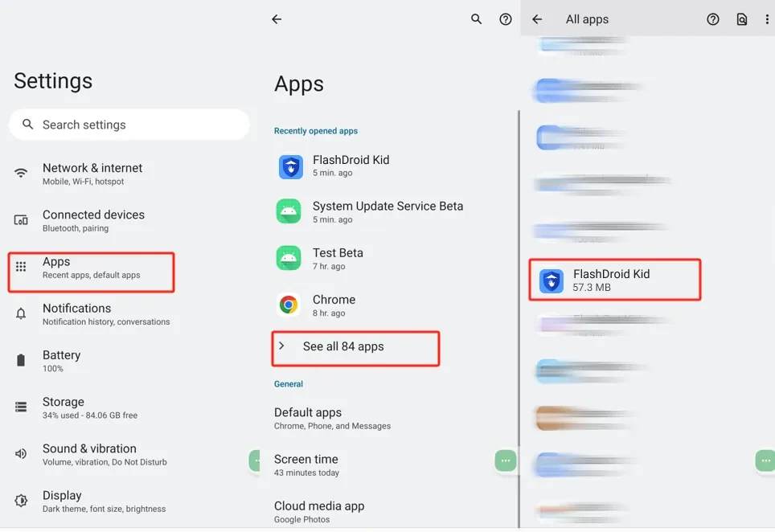
Task: Click the FlashDroid Kid shield icon in recent apps
Action: 291,166
